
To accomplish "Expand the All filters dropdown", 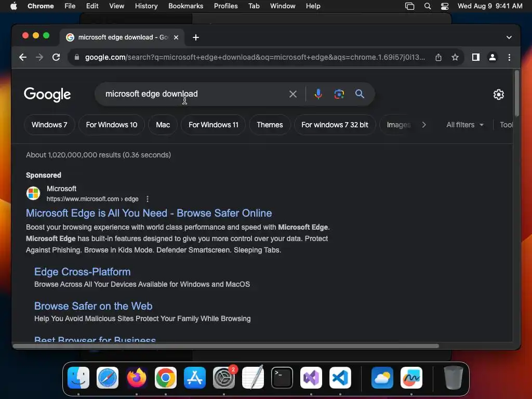I will 464,125.
